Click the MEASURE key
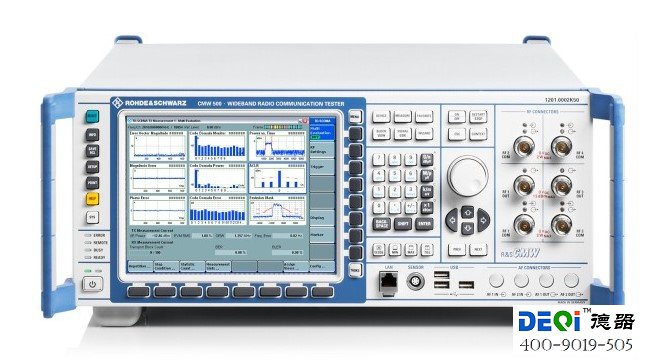The height and width of the screenshot is (360, 649). 402,116
